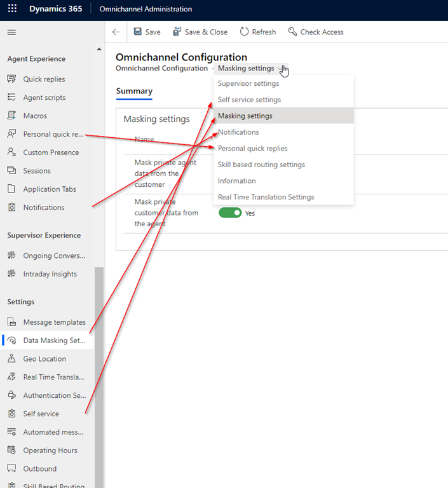
Task: Switch to the Summary tab
Action: [x=134, y=91]
